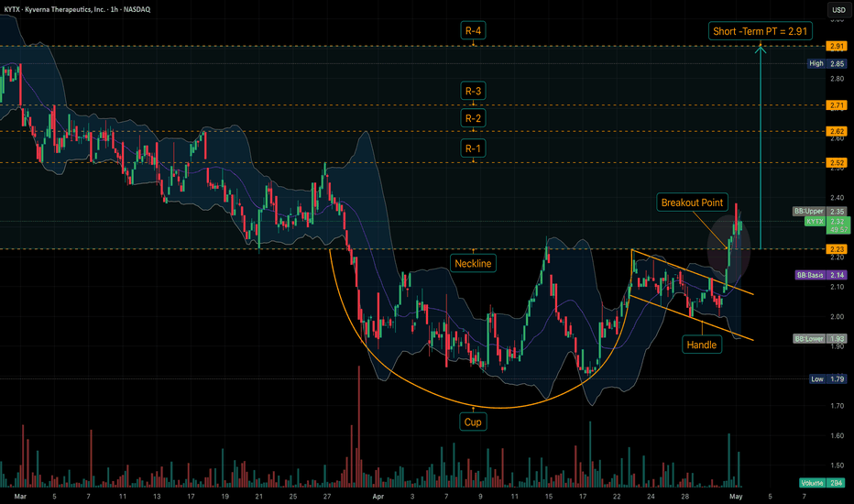Click the 25 date axis label
This screenshot has width=854, height=504.
tap(293, 497)
